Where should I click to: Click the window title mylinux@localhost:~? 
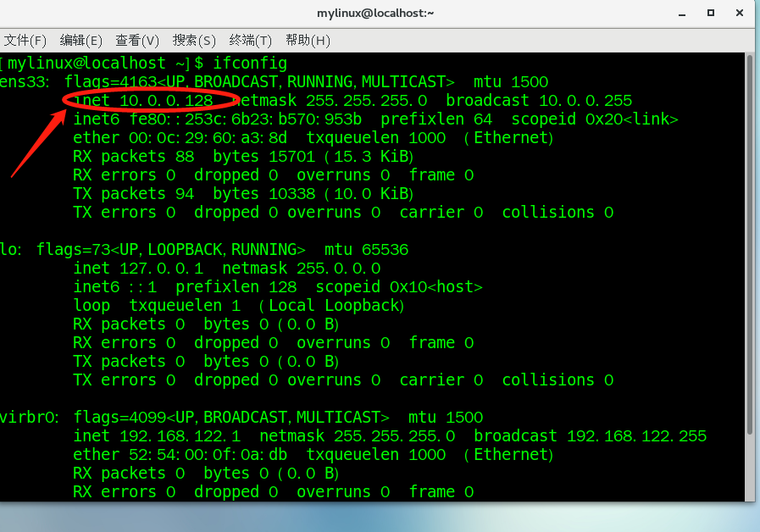pyautogui.click(x=375, y=13)
